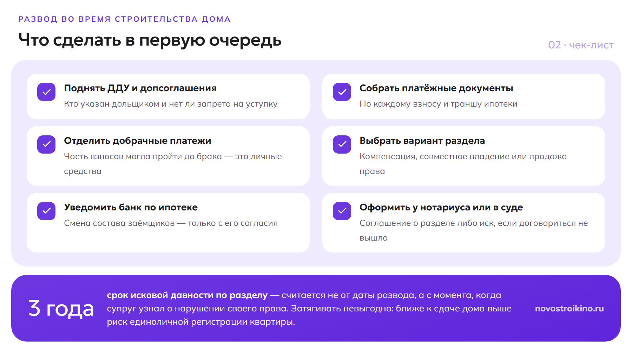
Task: Click the heading Что сделать в первую очередь
Action: pos(150,40)
